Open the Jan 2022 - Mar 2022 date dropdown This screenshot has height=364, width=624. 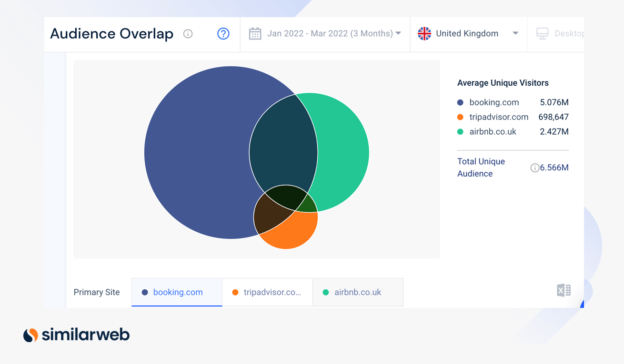coord(325,34)
